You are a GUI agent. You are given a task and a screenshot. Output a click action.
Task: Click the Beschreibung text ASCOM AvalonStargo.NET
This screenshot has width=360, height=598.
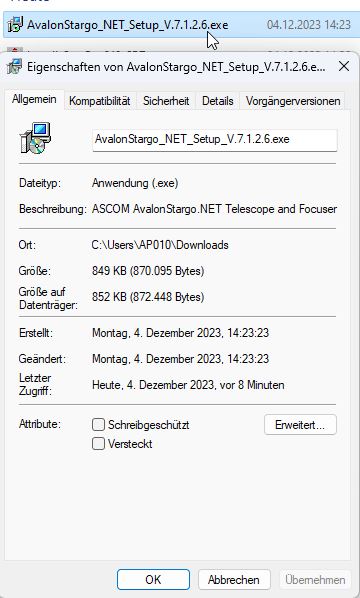coord(158,209)
